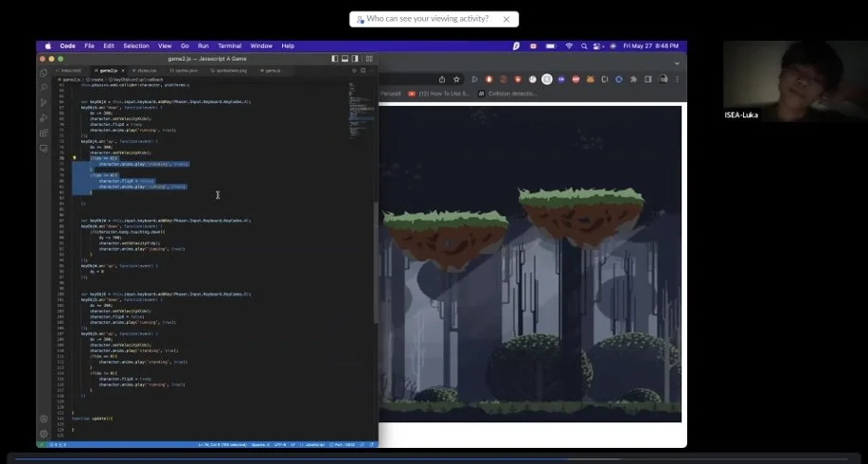
Task: Close the game2.js editor tab
Action: pos(122,71)
